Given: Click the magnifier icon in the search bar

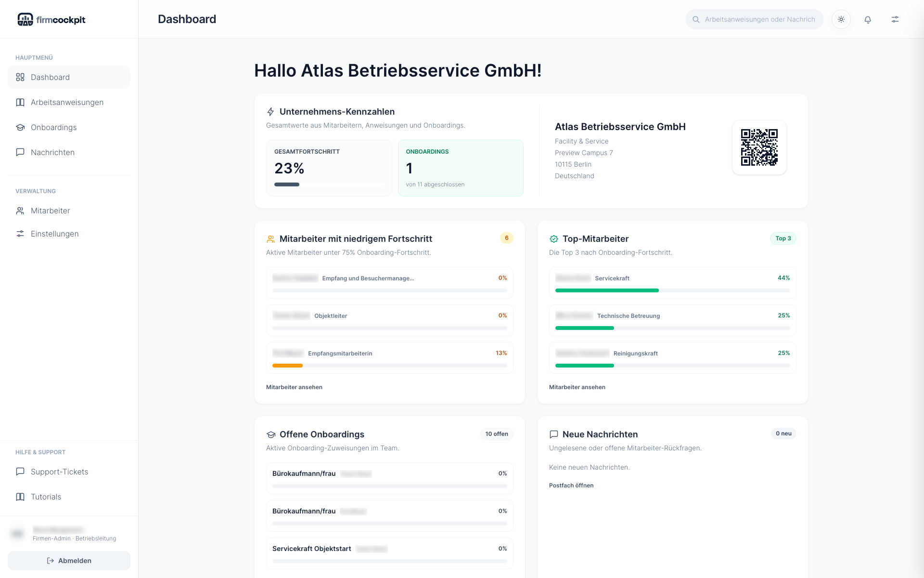Looking at the screenshot, I should [696, 19].
